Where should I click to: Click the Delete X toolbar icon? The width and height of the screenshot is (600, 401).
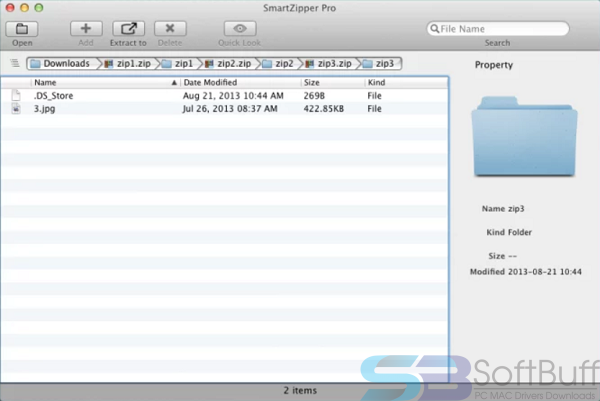(170, 28)
